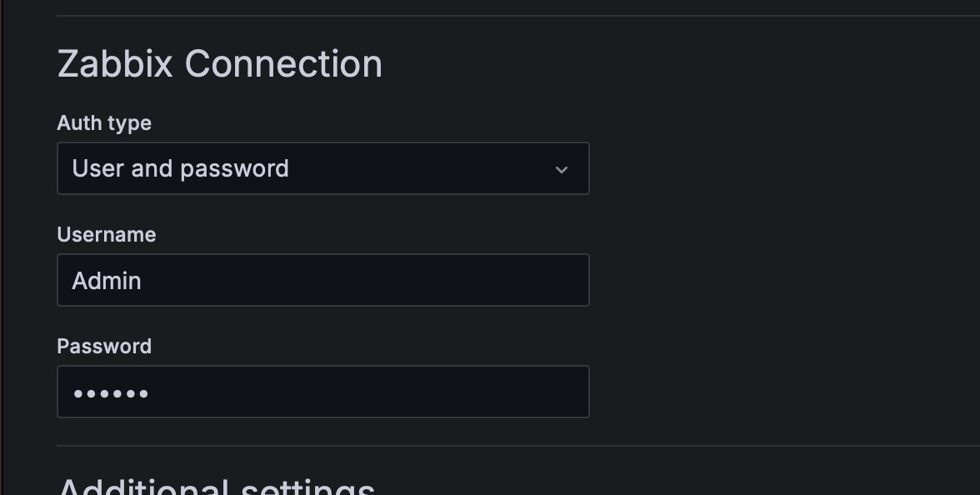980x495 pixels.
Task: Click the masked password dots
Action: 111,392
